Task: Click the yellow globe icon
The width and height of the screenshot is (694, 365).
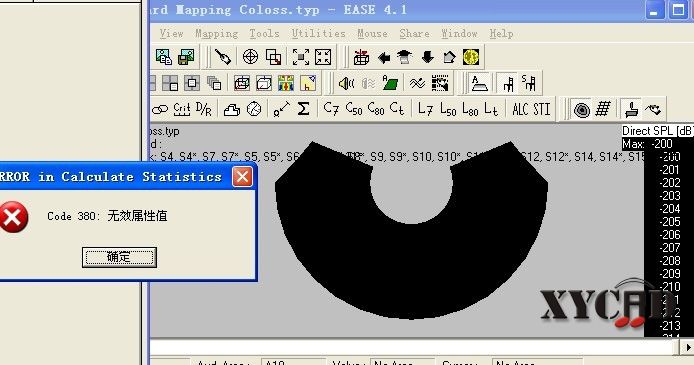Action: click(x=471, y=57)
